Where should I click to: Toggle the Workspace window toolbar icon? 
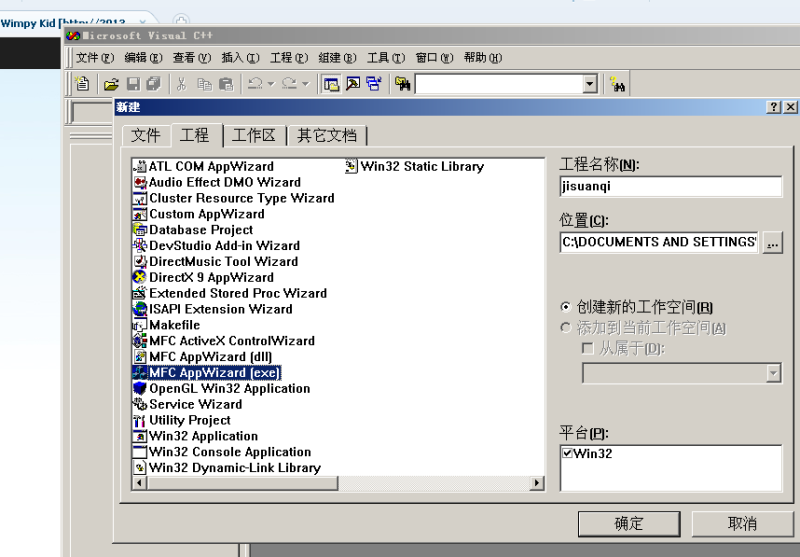pos(332,84)
